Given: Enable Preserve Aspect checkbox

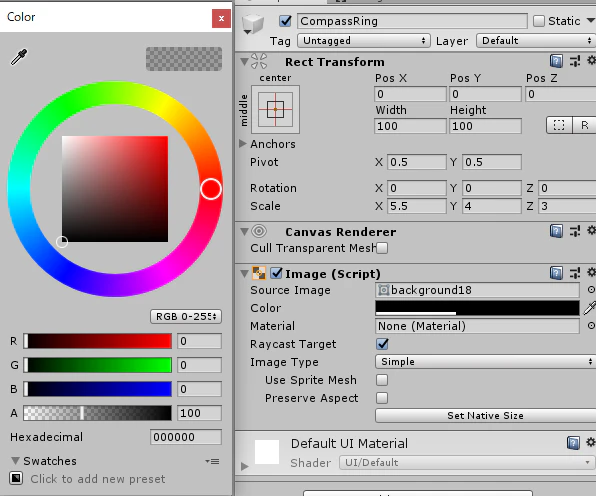Looking at the screenshot, I should [382, 398].
